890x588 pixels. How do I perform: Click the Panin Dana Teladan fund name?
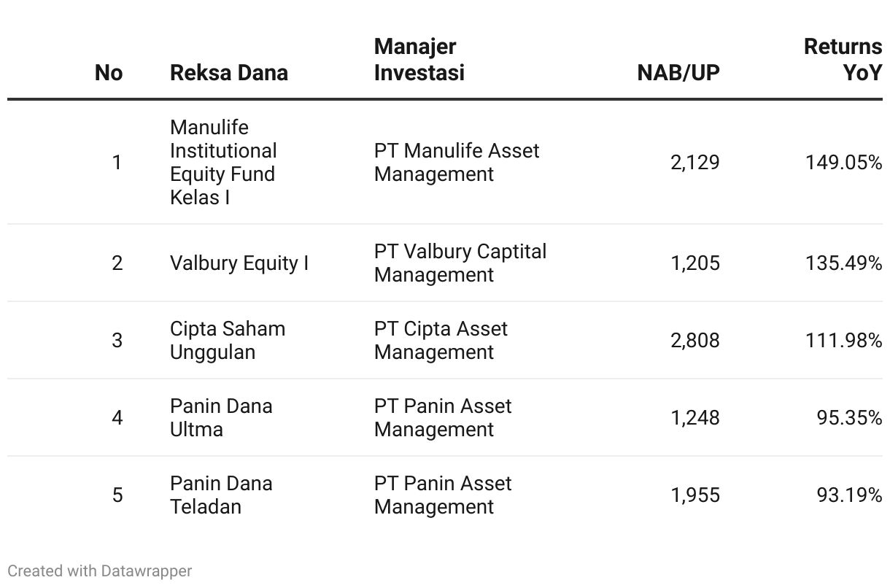pos(221,495)
